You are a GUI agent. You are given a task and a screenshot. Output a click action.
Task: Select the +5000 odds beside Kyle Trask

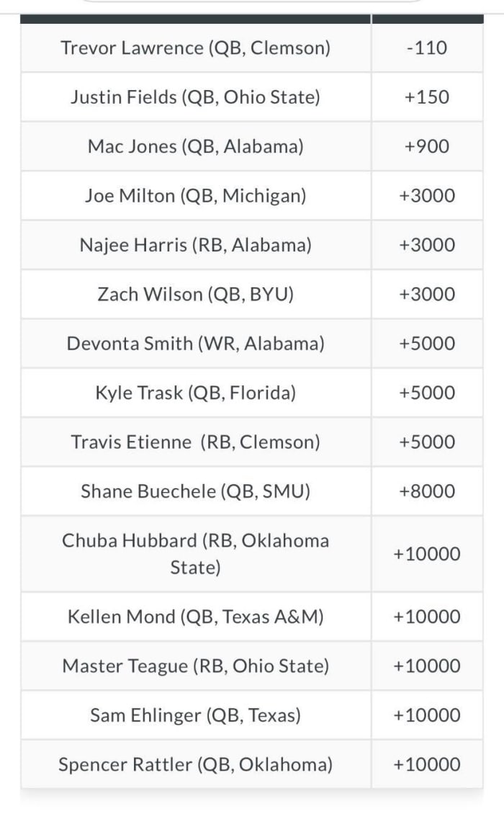427,393
